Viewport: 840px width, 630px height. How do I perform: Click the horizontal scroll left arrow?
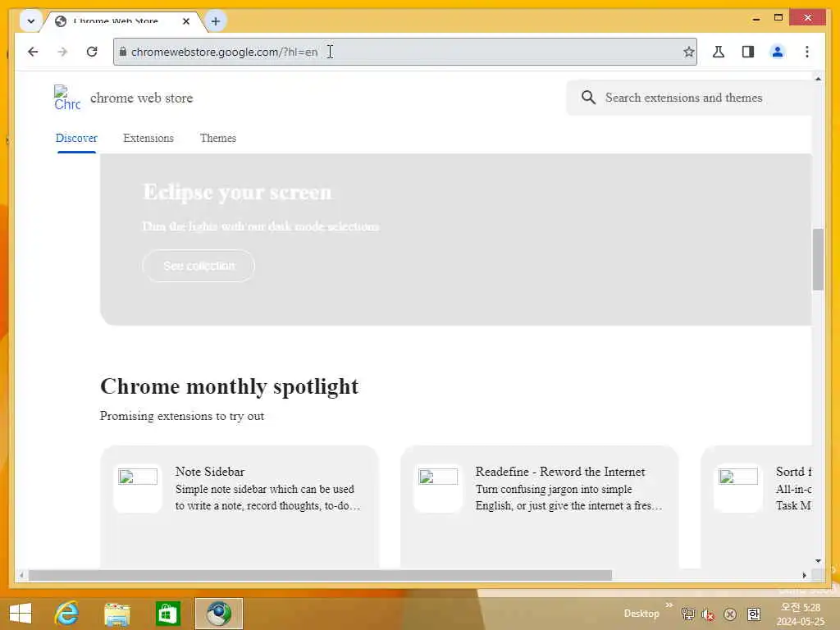[21, 575]
